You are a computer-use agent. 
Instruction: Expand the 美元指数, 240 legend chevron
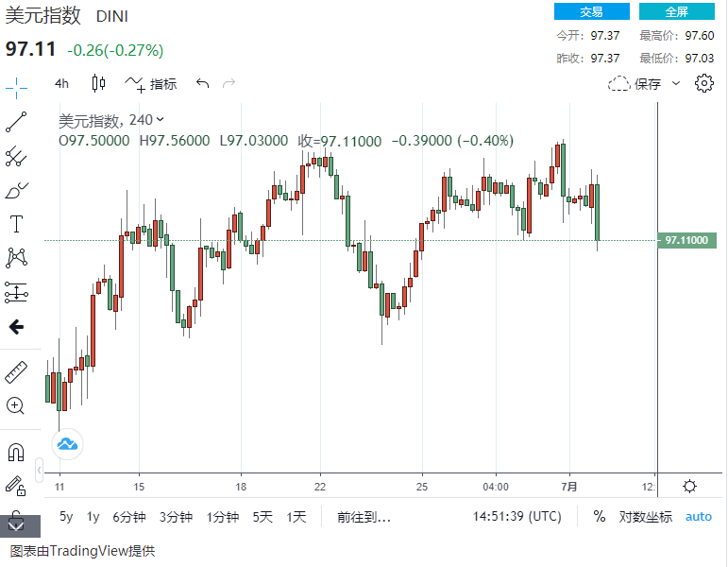point(161,119)
